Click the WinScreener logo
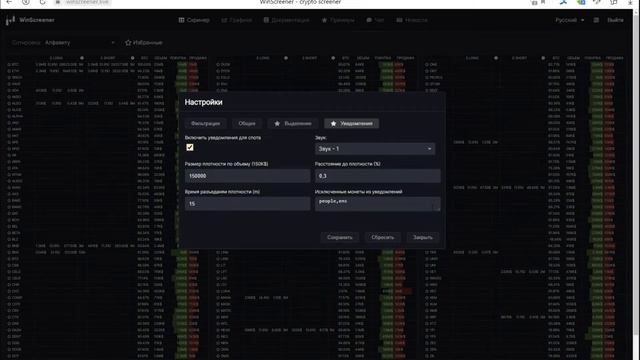 [x=30, y=20]
